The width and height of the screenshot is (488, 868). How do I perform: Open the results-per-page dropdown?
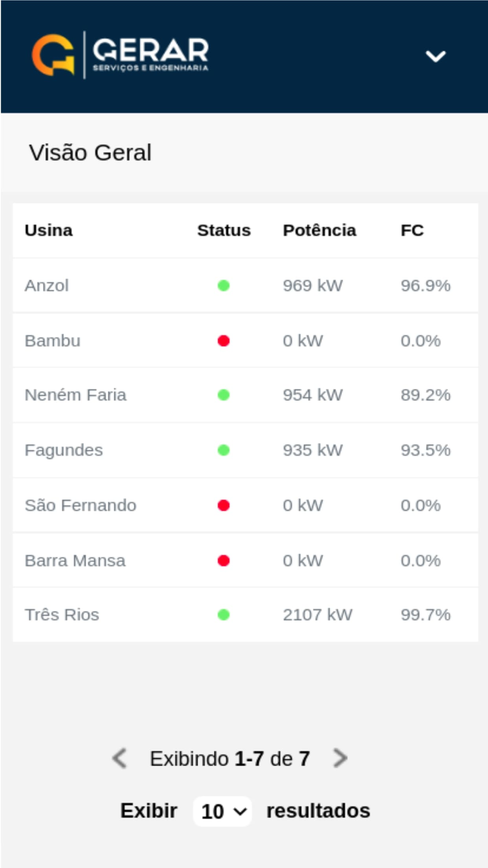tap(223, 811)
